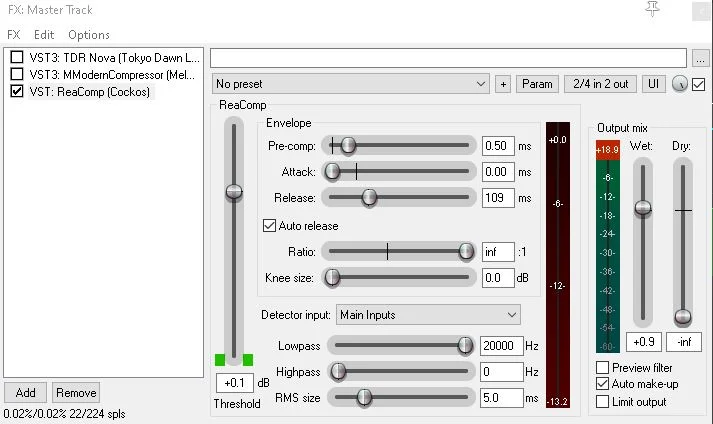Click the Ratio value input field

tap(497, 252)
